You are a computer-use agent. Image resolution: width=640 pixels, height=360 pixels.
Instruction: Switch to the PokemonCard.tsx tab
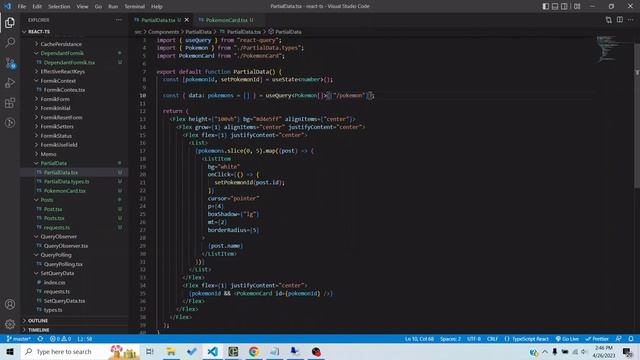click(x=226, y=20)
